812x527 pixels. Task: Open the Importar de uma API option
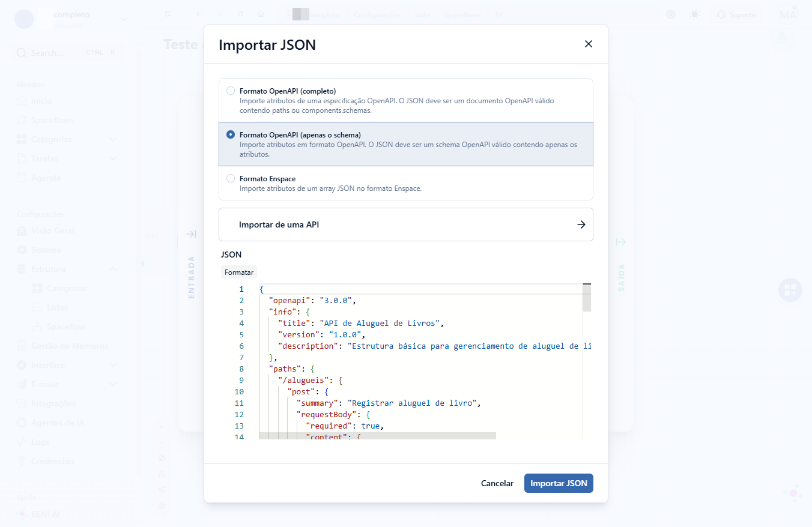pyautogui.click(x=406, y=224)
